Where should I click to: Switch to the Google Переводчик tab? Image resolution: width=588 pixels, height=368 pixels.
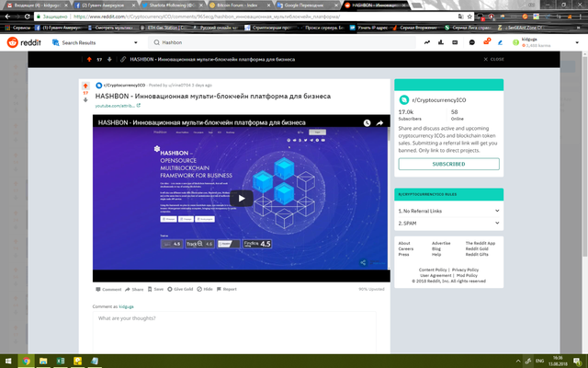click(x=307, y=6)
